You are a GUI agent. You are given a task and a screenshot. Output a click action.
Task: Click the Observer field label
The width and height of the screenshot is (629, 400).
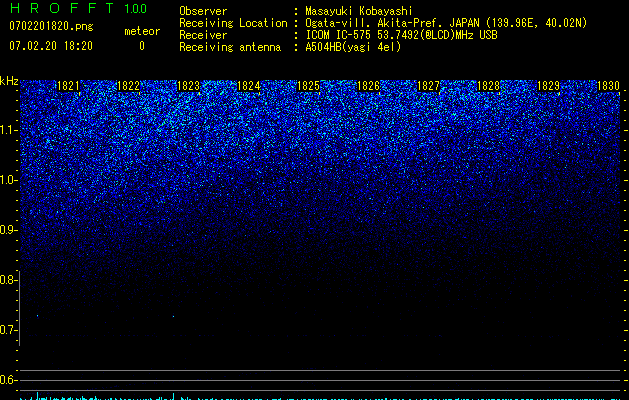(x=203, y=11)
